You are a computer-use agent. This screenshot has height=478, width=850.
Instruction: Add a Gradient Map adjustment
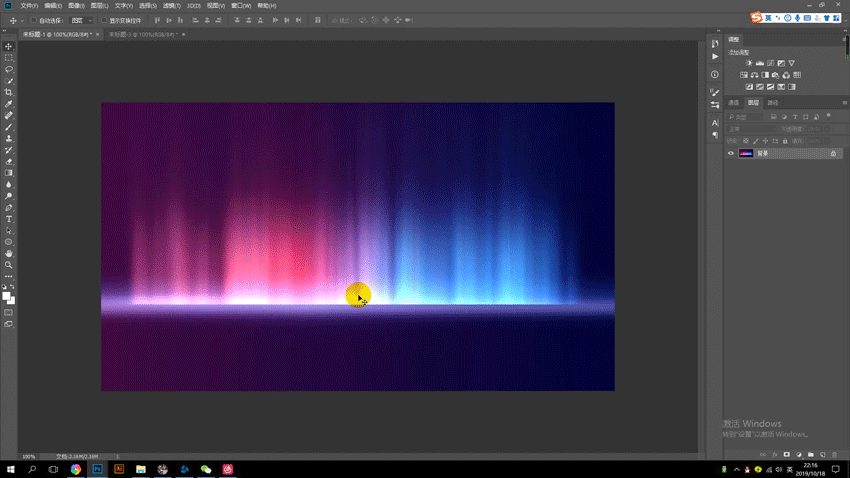[x=792, y=87]
